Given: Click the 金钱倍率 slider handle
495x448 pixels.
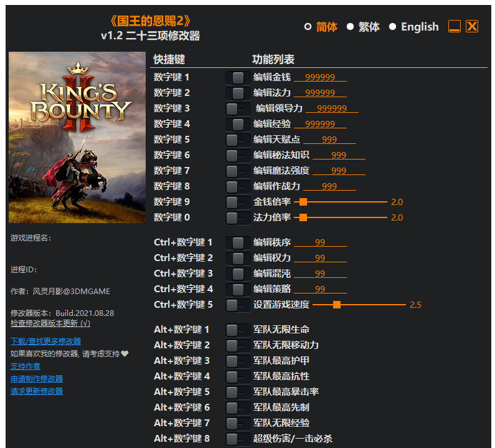Looking at the screenshot, I should [303, 202].
